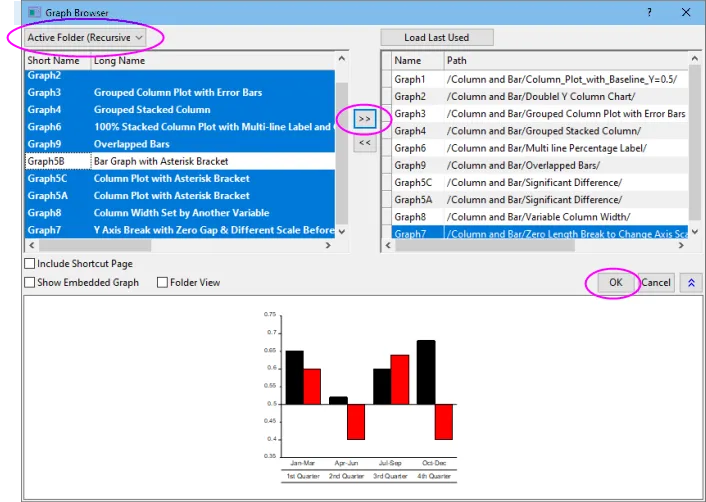Confirm with the OK button

coord(615,282)
